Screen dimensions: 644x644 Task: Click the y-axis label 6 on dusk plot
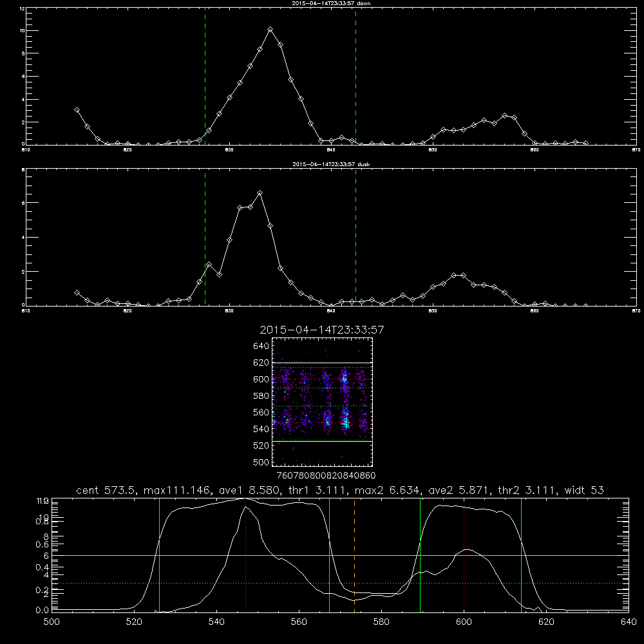coord(23,202)
